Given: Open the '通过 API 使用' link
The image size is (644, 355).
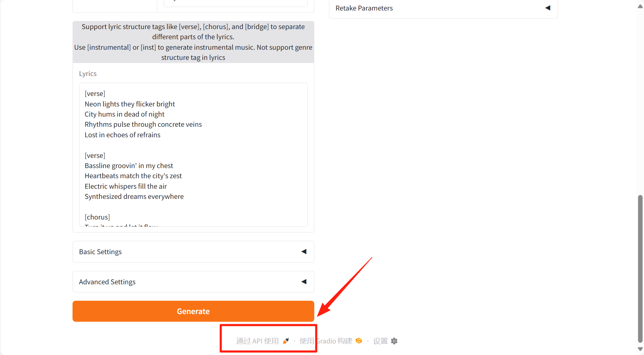Looking at the screenshot, I should click(258, 341).
